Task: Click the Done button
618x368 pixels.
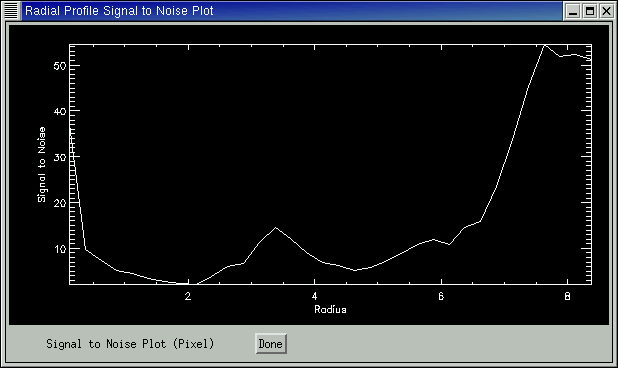Action: pos(271,344)
